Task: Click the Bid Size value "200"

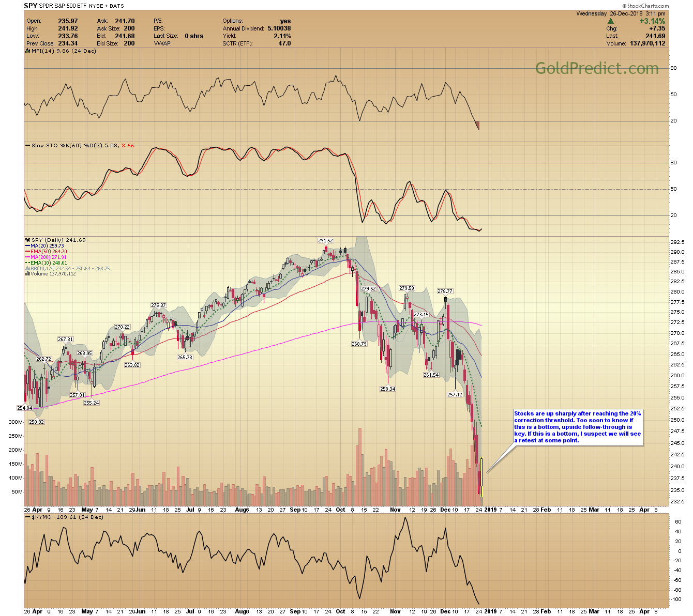Action: 129,43
